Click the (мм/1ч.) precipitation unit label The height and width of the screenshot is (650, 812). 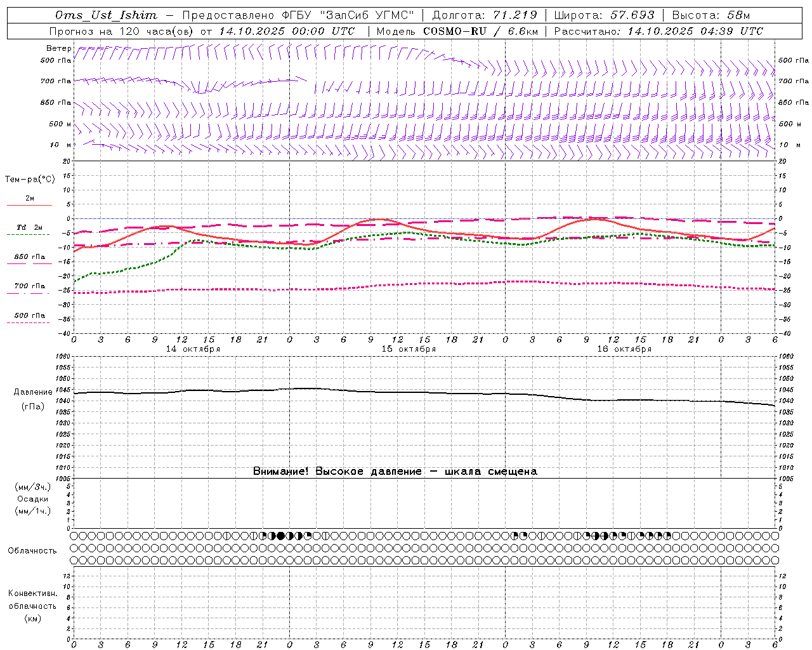(33, 511)
